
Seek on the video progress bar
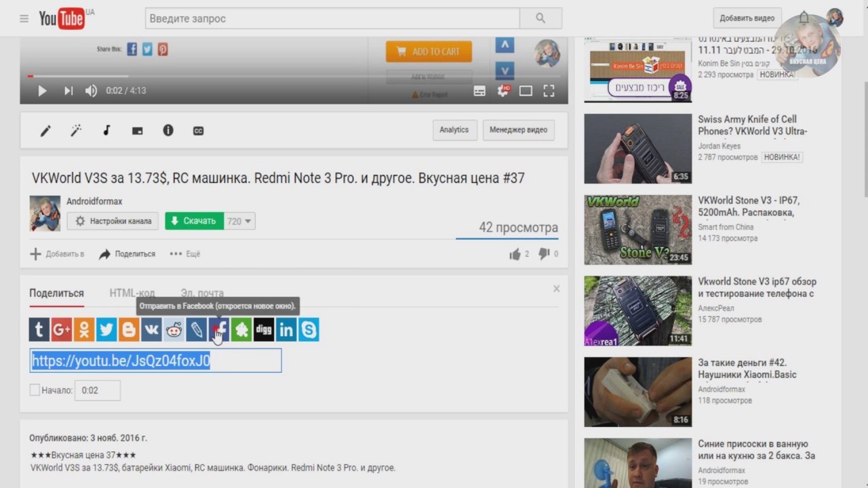point(294,76)
